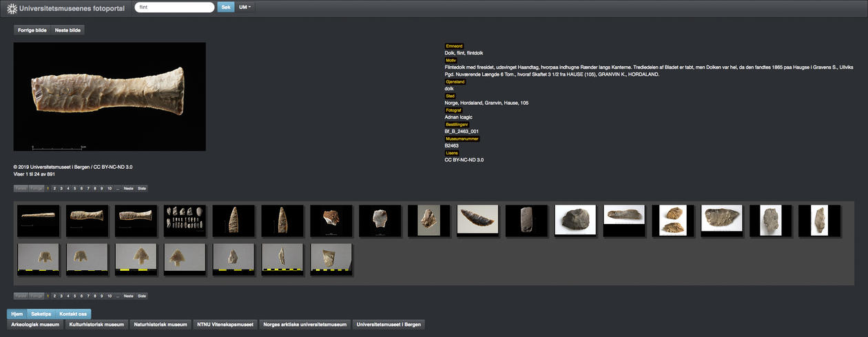Go back with Forrige bilde
This screenshot has width=868, height=337.
click(x=32, y=30)
